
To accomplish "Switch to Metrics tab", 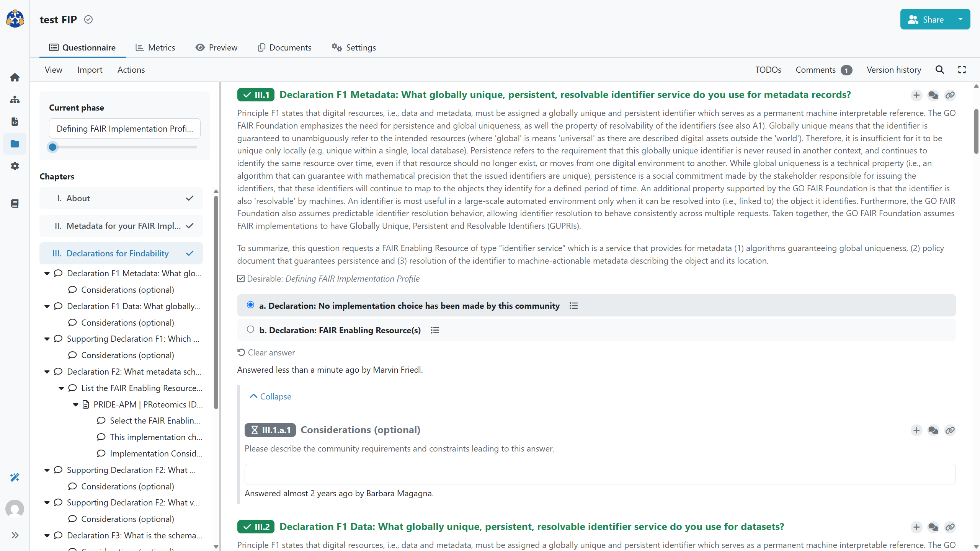I will coord(155,47).
